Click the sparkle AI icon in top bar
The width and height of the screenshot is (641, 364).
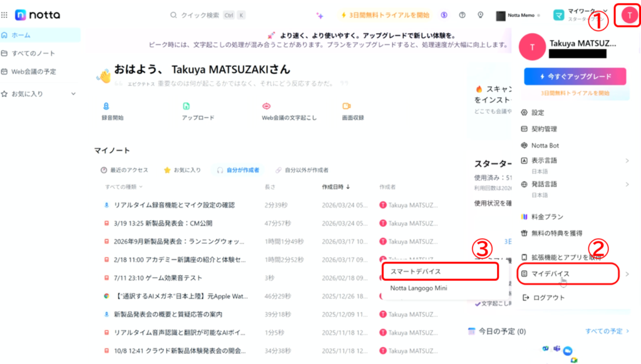[x=320, y=15]
